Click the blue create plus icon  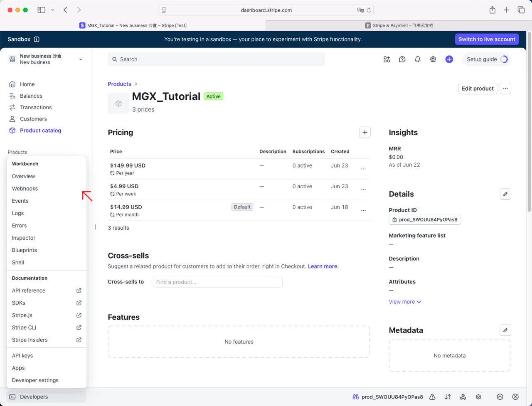[x=449, y=59]
